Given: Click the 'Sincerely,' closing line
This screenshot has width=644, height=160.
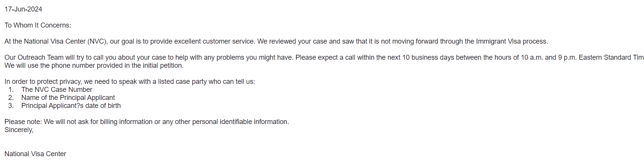Looking at the screenshot, I should (x=19, y=130).
